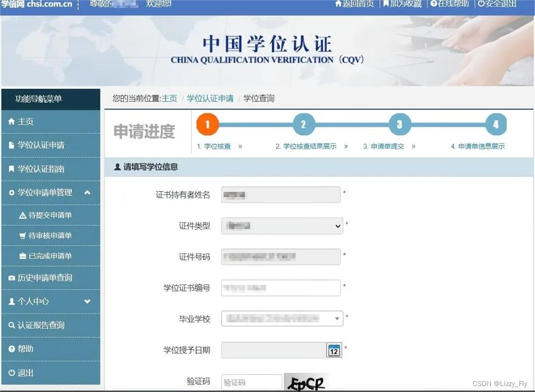Click the bookmark icon beside 学位认证指南
Viewport: 535px width, 392px height.
(x=11, y=168)
